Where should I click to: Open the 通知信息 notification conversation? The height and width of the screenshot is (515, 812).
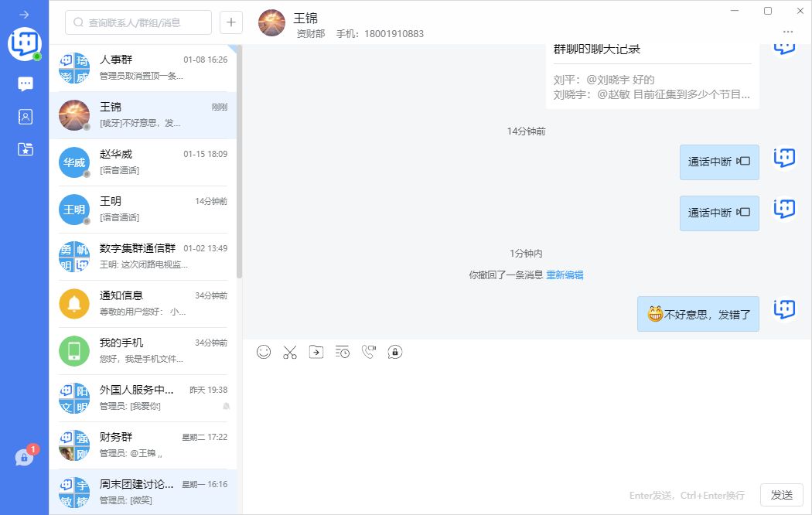[x=145, y=303]
